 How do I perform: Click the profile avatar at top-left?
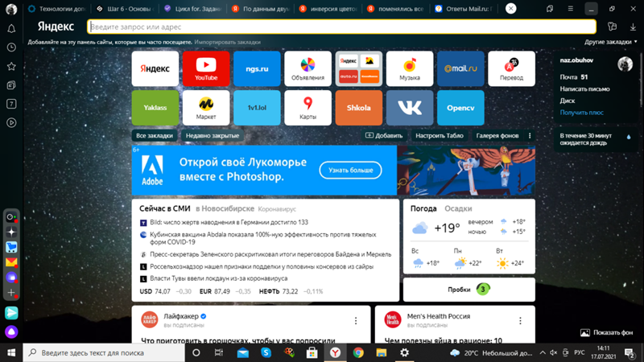[x=11, y=9]
